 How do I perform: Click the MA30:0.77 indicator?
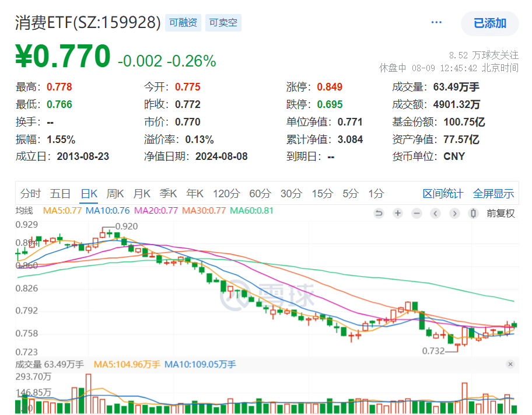pyautogui.click(x=204, y=211)
